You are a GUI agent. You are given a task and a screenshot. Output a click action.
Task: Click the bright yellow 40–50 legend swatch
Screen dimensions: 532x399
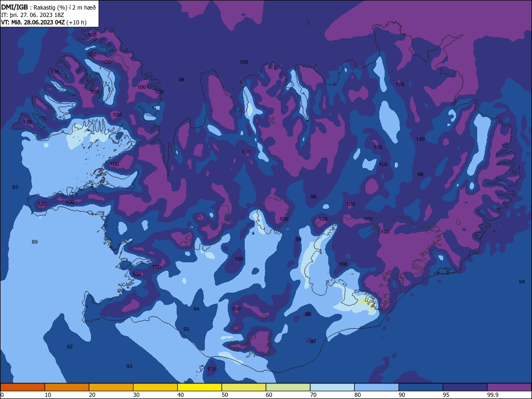tap(199, 387)
